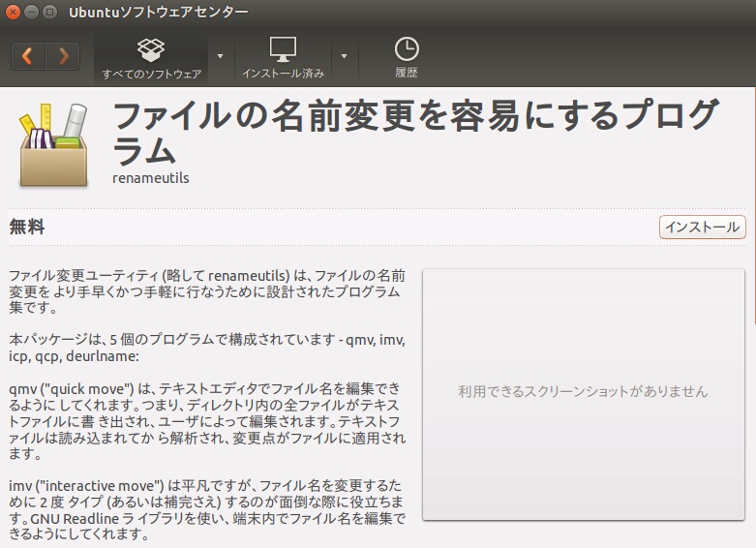This screenshot has width=756, height=548.
Task: Close the Ubuntu Software Center window
Action: pos(13,12)
